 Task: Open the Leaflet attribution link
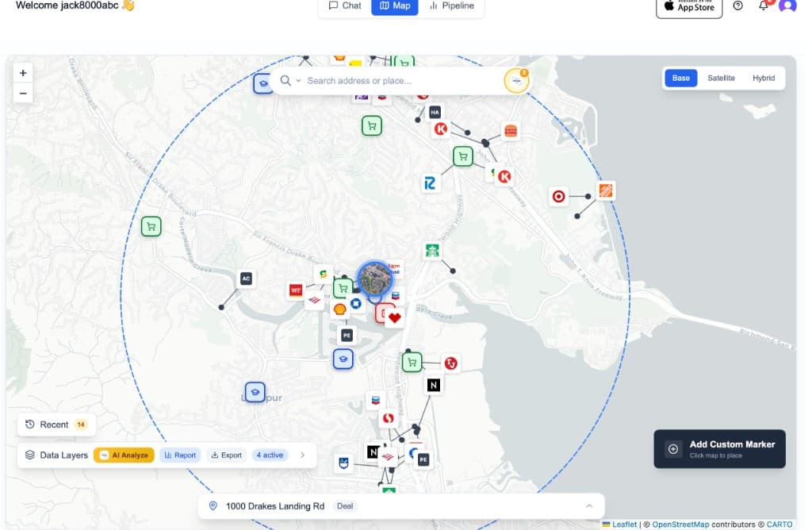click(x=624, y=524)
